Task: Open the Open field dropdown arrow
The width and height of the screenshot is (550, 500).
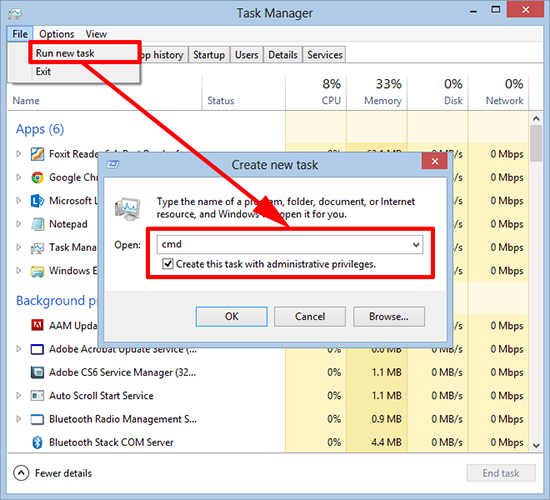Action: pyautogui.click(x=416, y=245)
